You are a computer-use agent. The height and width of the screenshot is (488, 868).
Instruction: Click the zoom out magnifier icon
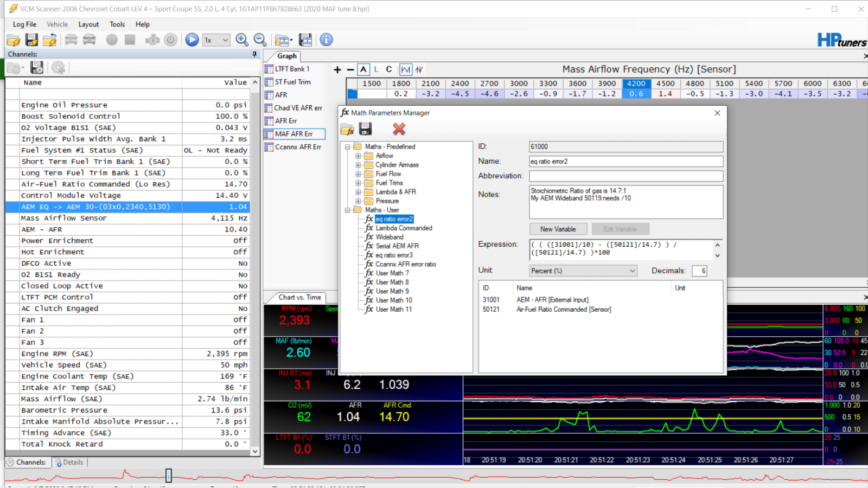tap(260, 40)
